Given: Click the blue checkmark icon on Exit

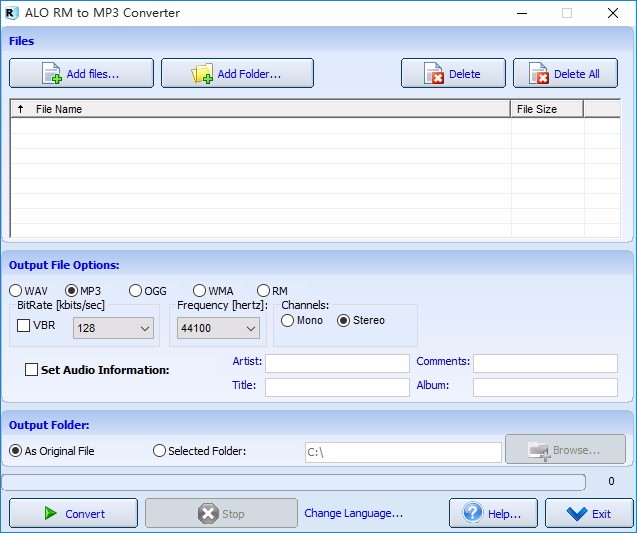Looking at the screenshot, I should pos(577,514).
